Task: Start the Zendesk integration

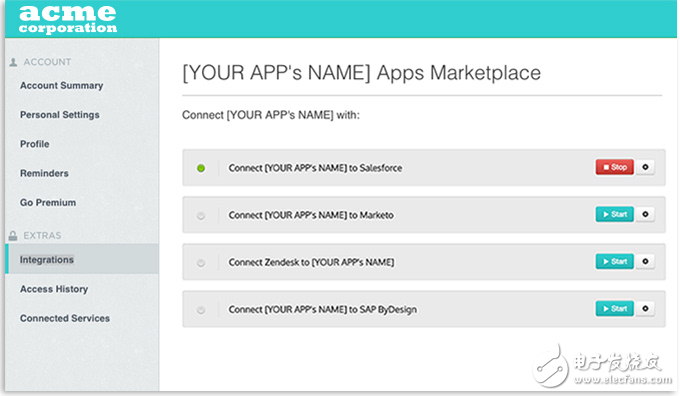Action: [x=615, y=262]
